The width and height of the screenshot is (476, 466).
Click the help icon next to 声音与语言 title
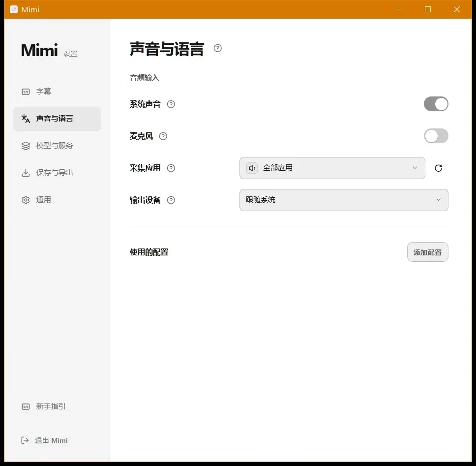pyautogui.click(x=218, y=48)
